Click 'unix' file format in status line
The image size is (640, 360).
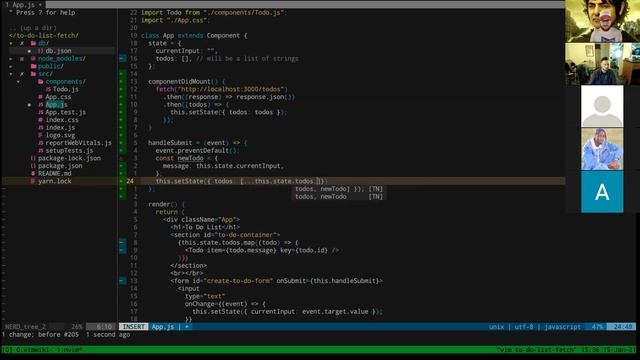496,327
